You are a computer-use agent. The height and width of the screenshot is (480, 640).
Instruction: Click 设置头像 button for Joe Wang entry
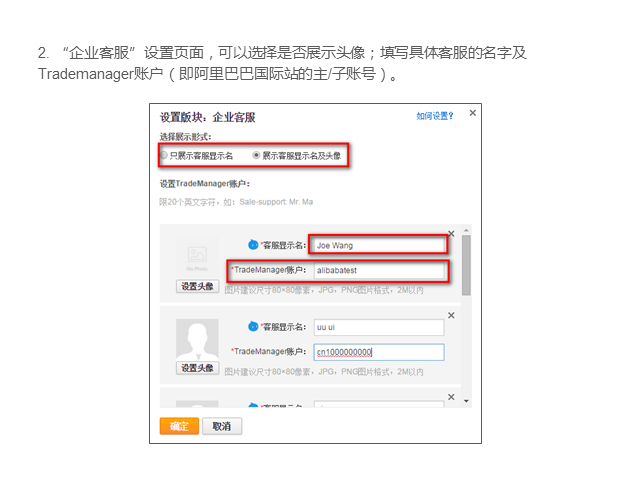pos(197,286)
